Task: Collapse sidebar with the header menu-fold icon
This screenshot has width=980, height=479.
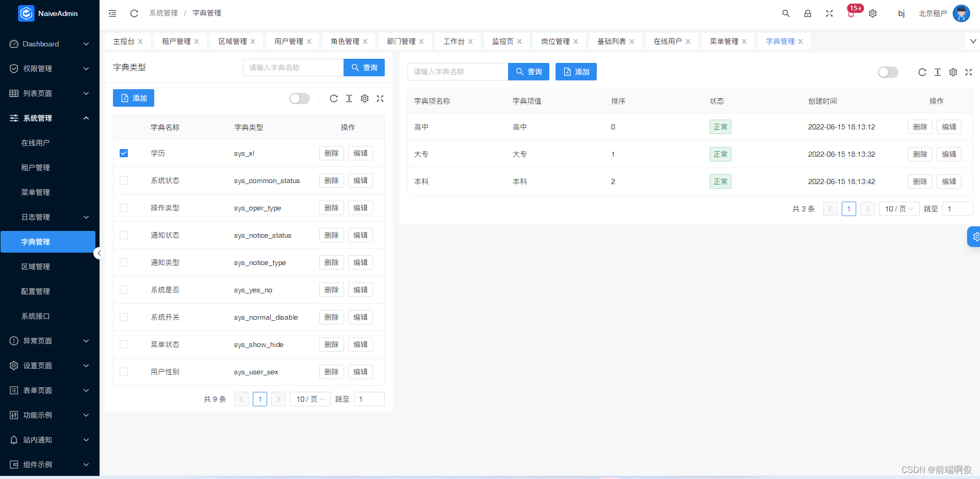Action: [112, 13]
